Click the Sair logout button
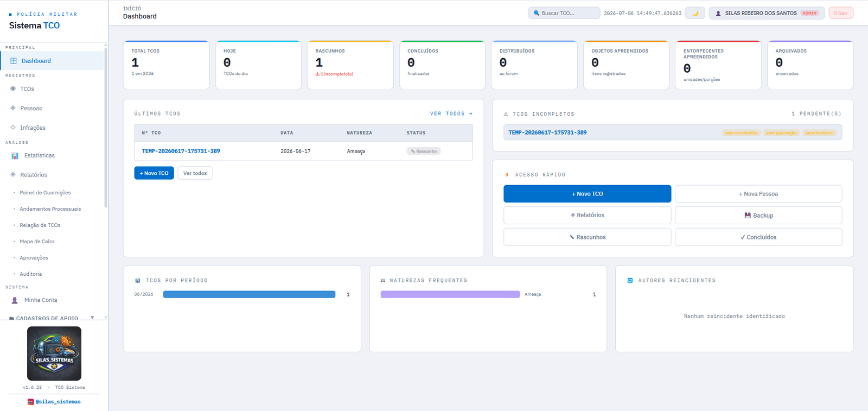Screen dimensions: 868x411 841,13
